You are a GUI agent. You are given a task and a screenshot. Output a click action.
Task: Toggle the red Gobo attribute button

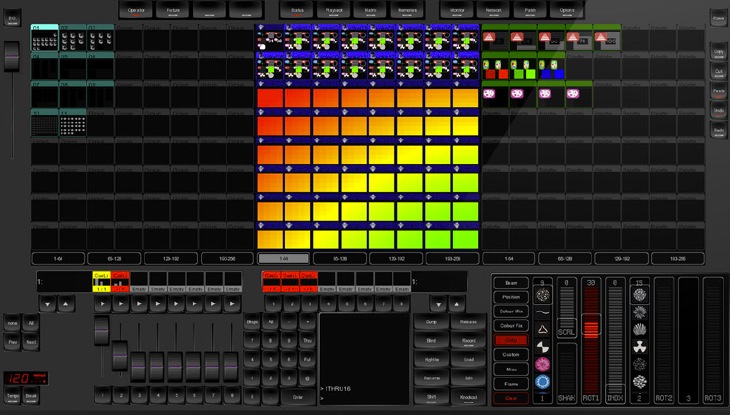(x=511, y=340)
